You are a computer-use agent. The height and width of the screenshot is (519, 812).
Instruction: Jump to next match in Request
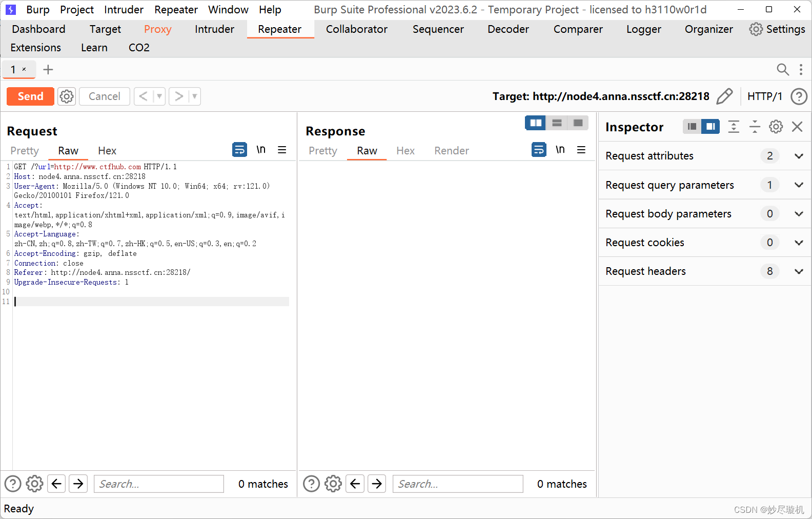(x=78, y=484)
